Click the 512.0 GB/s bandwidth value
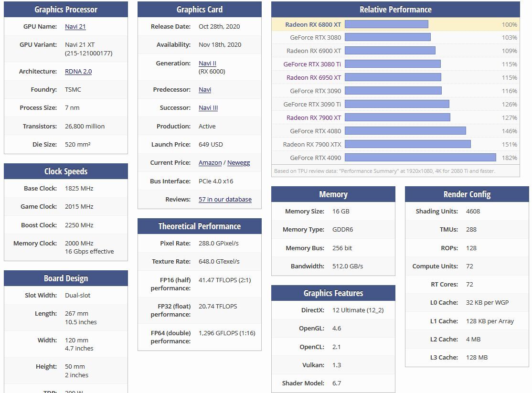Viewport: 532px width, 393px height. click(348, 266)
